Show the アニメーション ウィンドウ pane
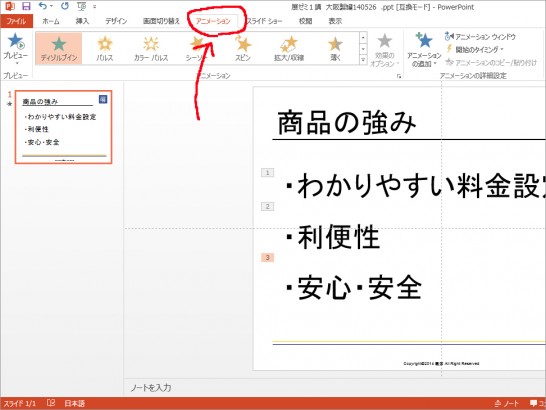 (x=480, y=37)
